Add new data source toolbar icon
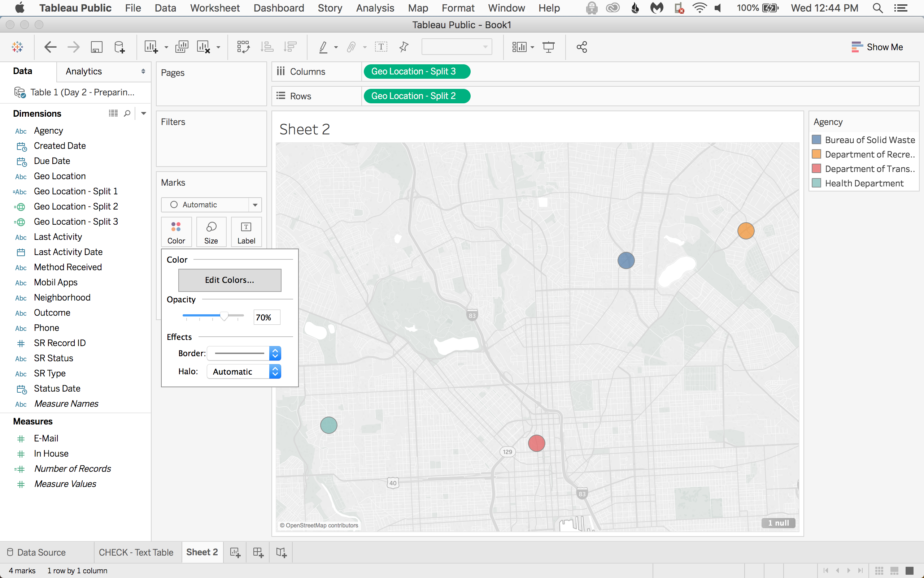The image size is (924, 578). 119,47
